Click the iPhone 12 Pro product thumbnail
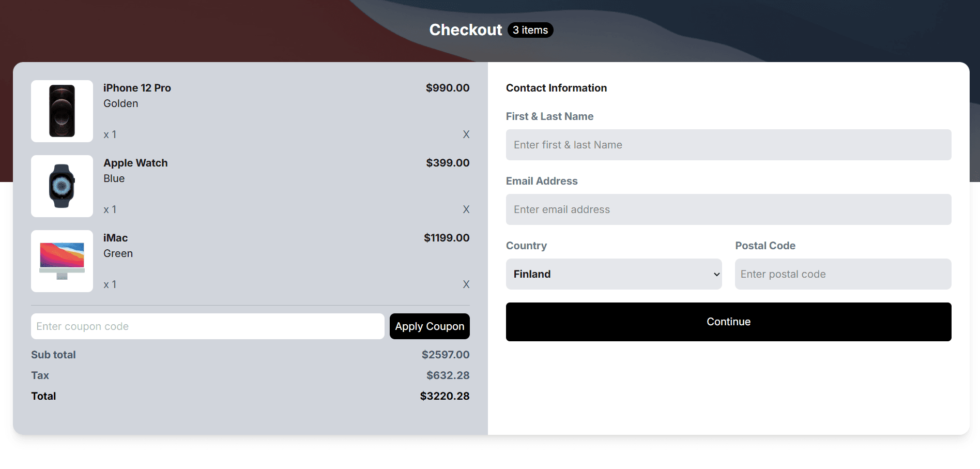This screenshot has width=980, height=469. pos(62,111)
